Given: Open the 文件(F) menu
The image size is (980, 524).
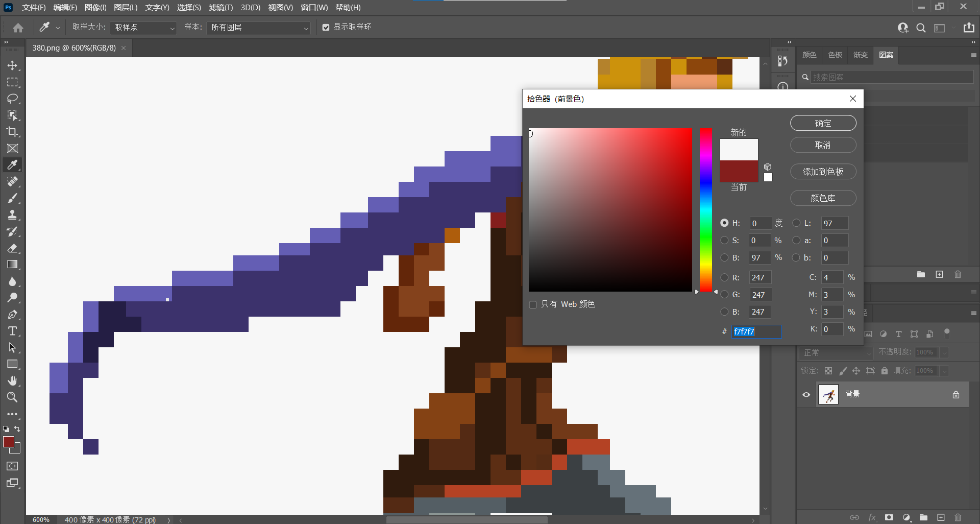Looking at the screenshot, I should pyautogui.click(x=34, y=8).
